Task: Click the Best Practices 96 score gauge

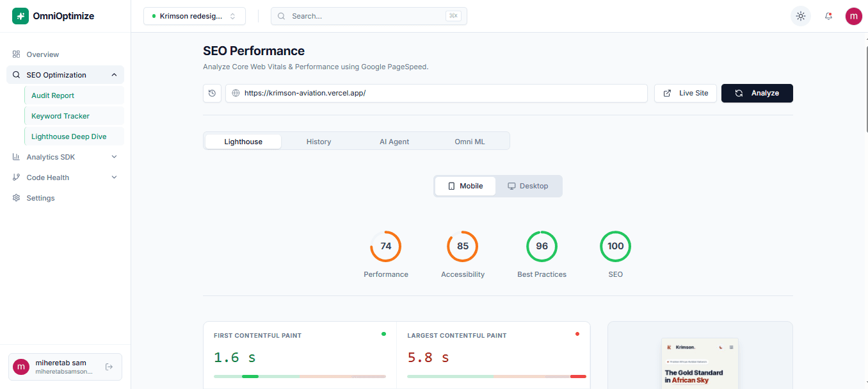Action: (x=542, y=246)
